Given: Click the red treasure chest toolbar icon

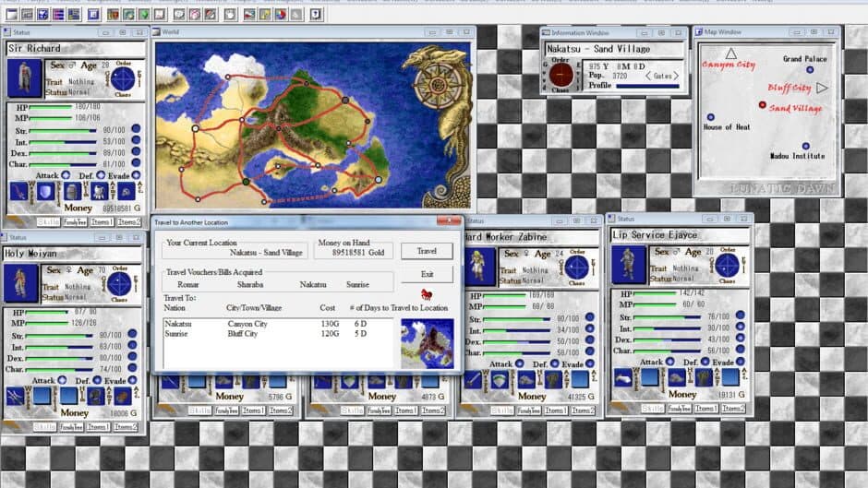Looking at the screenshot, I should pyautogui.click(x=113, y=15).
